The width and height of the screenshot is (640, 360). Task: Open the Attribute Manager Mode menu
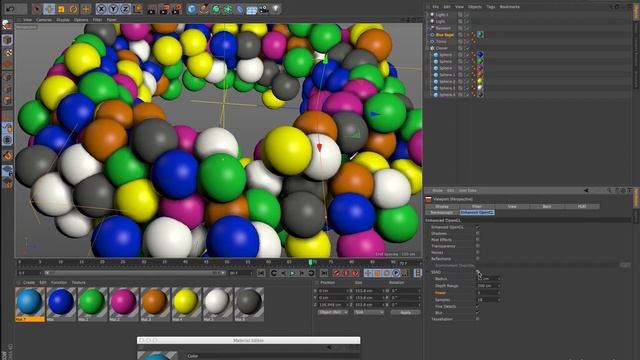(x=437, y=191)
